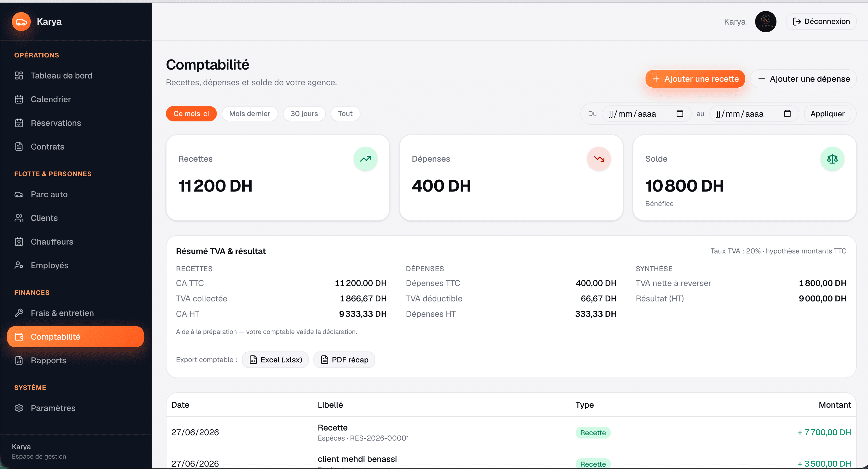
Task: Click the Ajouter une recette button
Action: (x=695, y=79)
